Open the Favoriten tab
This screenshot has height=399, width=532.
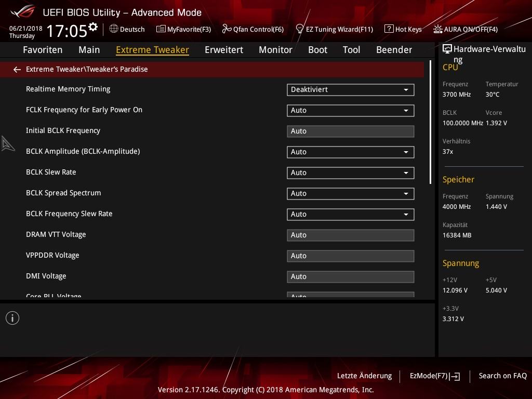(43, 50)
